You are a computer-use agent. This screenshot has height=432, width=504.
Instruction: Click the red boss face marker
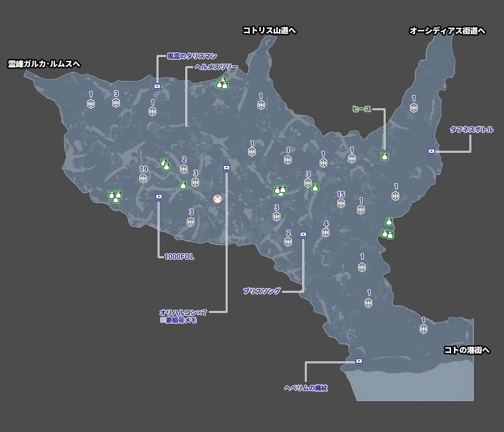pos(217,199)
